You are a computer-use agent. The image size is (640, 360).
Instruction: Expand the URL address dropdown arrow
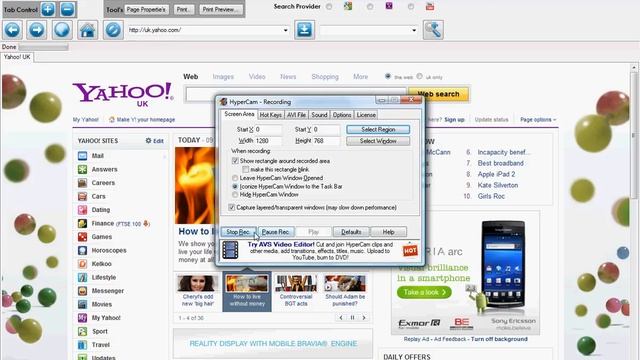285,30
